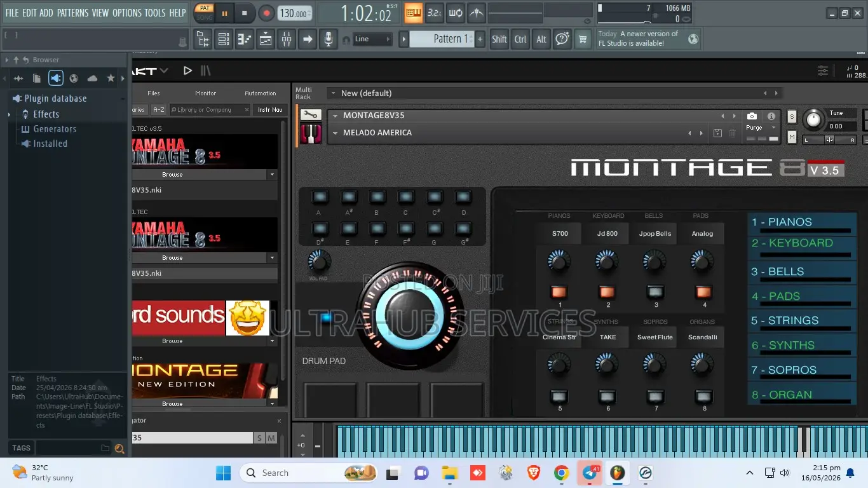
Task: Select the cloud tab in browser
Action: click(92, 78)
